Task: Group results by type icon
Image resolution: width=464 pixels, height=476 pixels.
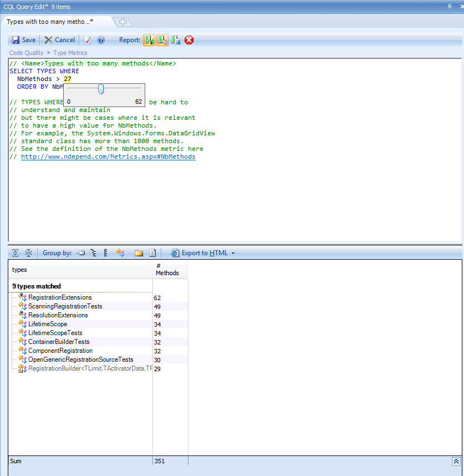Action: pos(120,253)
